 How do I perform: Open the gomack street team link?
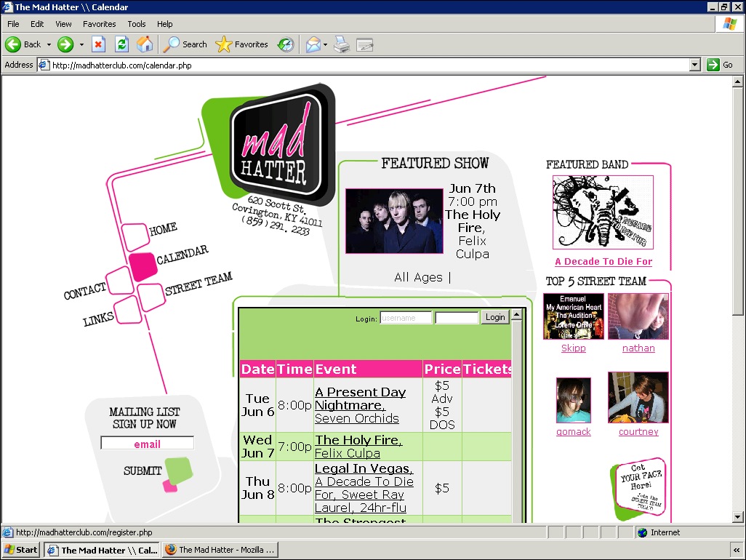573,431
